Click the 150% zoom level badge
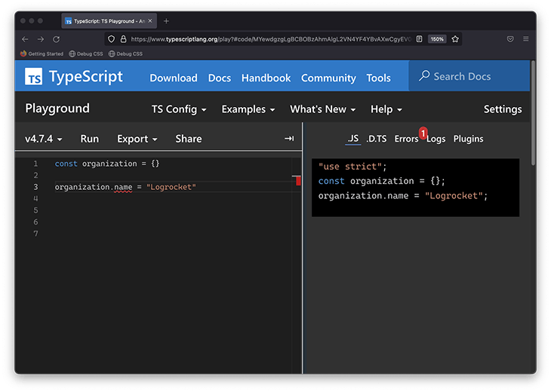 click(437, 39)
